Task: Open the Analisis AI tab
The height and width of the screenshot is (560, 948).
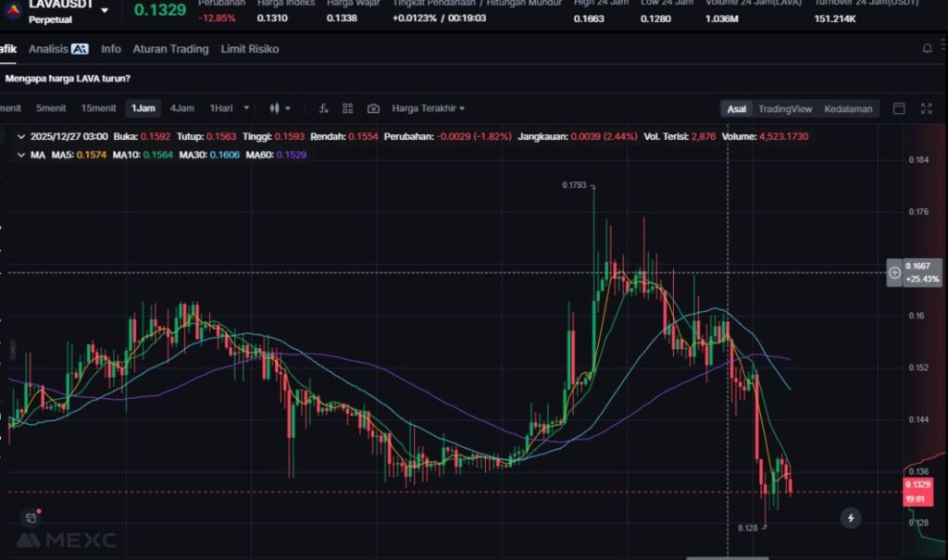Action: tap(58, 48)
